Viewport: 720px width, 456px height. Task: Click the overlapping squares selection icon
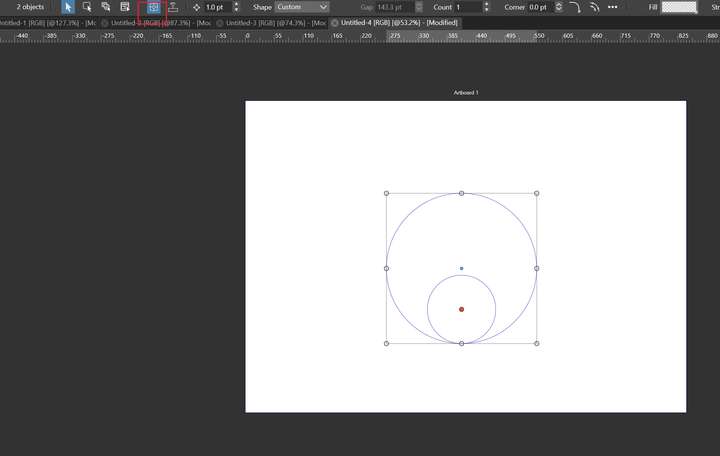pos(106,7)
